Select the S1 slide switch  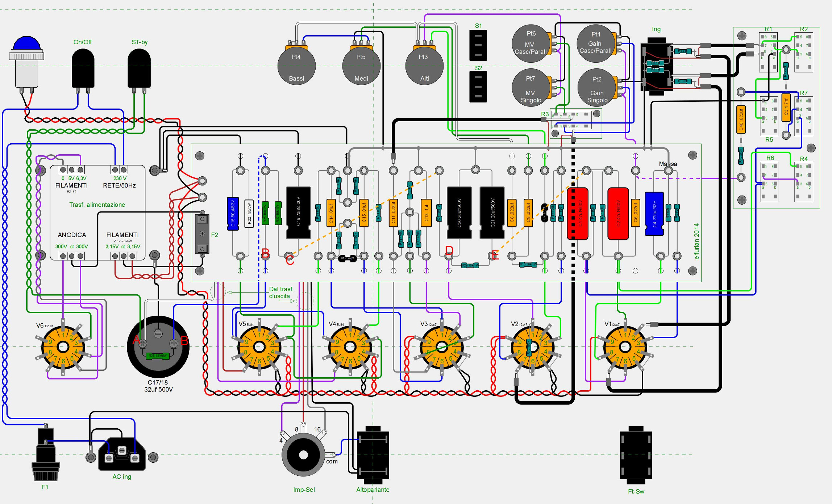(478, 45)
